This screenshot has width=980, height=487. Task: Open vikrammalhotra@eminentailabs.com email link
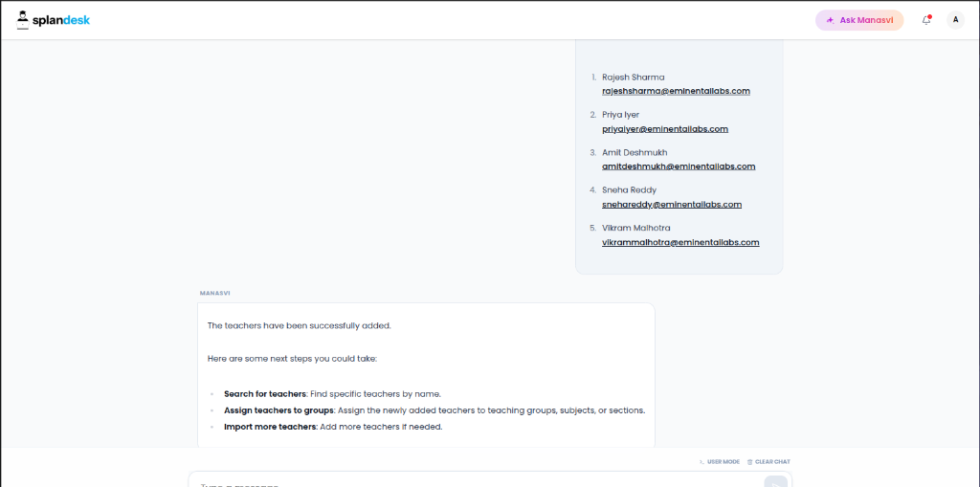pos(680,243)
